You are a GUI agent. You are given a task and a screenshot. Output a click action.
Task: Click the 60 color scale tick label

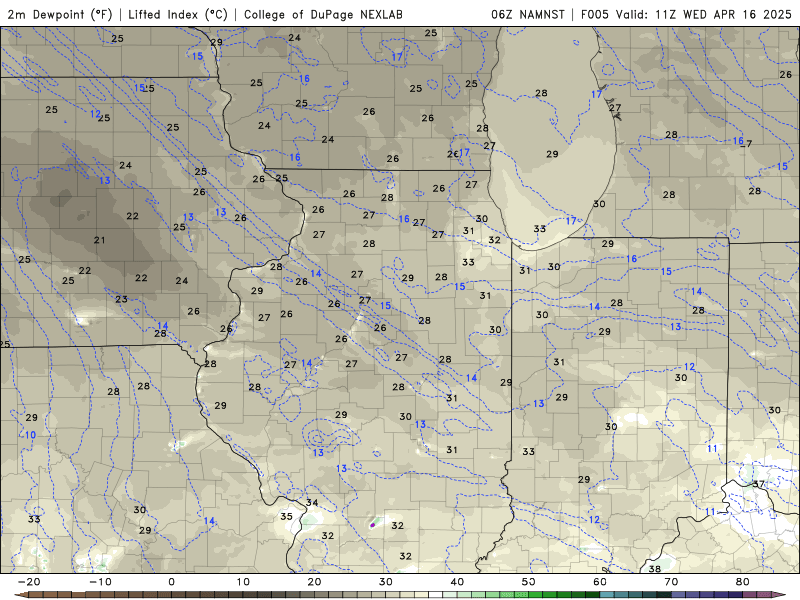coord(600,582)
